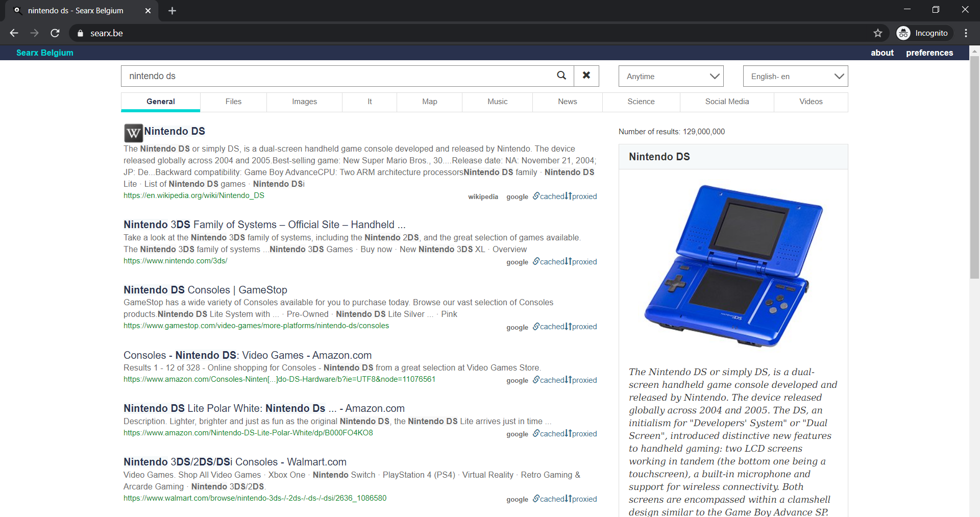Open the cached link for the Wikipedia result
Image resolution: width=980 pixels, height=517 pixels.
(549, 196)
